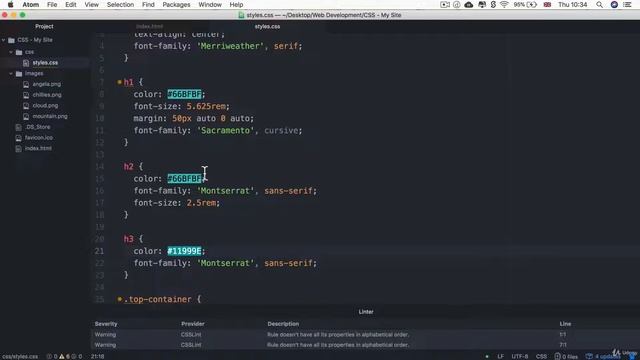The image size is (640, 360).
Task: Open mountain.png in the tree
Action: pyautogui.click(x=50, y=116)
